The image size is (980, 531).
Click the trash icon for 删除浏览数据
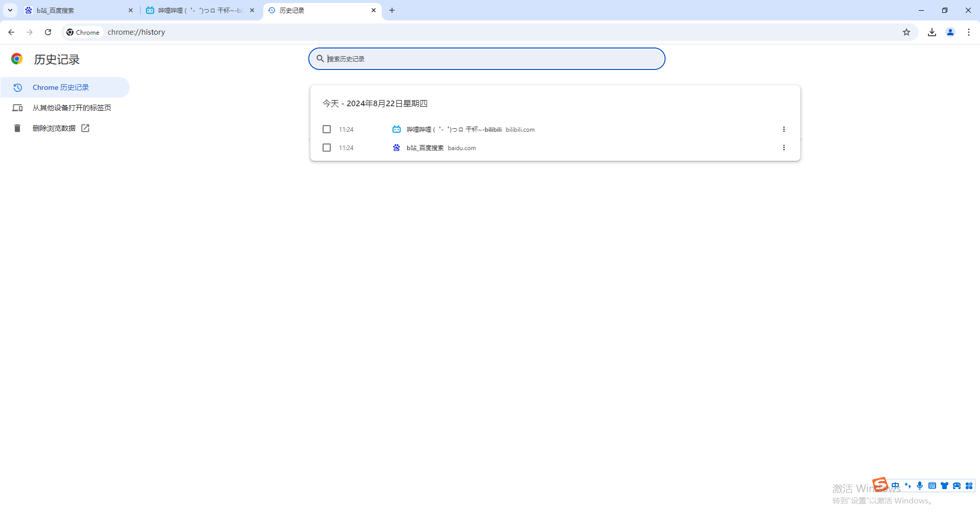coord(17,128)
